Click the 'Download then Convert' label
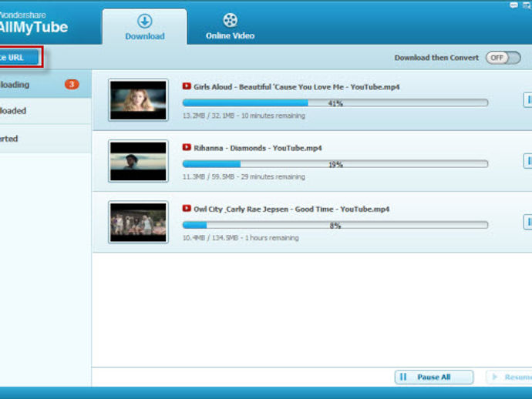This screenshot has height=399, width=532. point(436,58)
